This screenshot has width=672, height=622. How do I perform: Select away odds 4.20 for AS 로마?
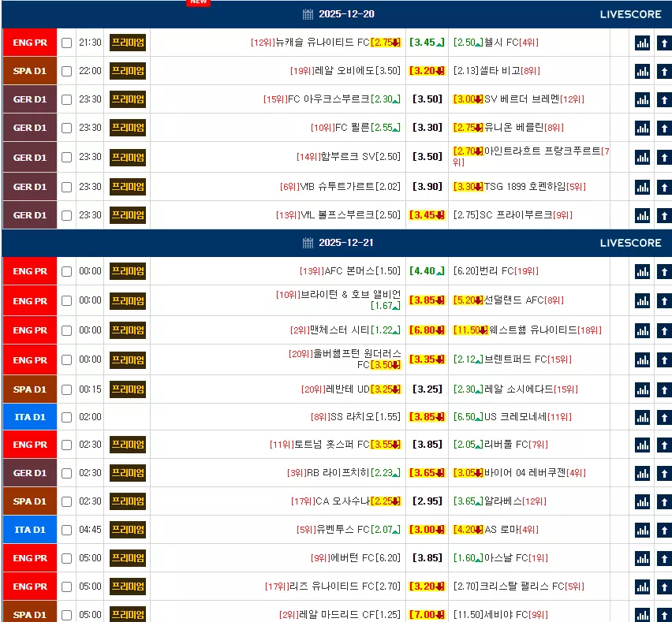(468, 530)
